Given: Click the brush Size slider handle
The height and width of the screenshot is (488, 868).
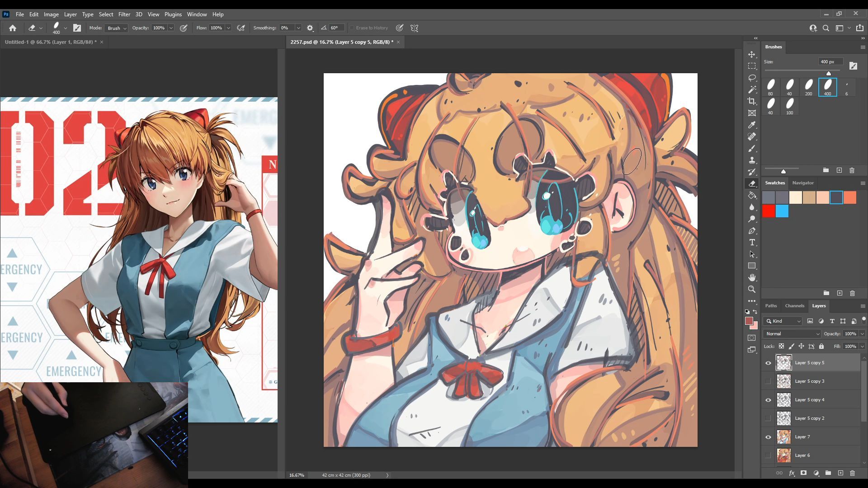Looking at the screenshot, I should pos(829,73).
